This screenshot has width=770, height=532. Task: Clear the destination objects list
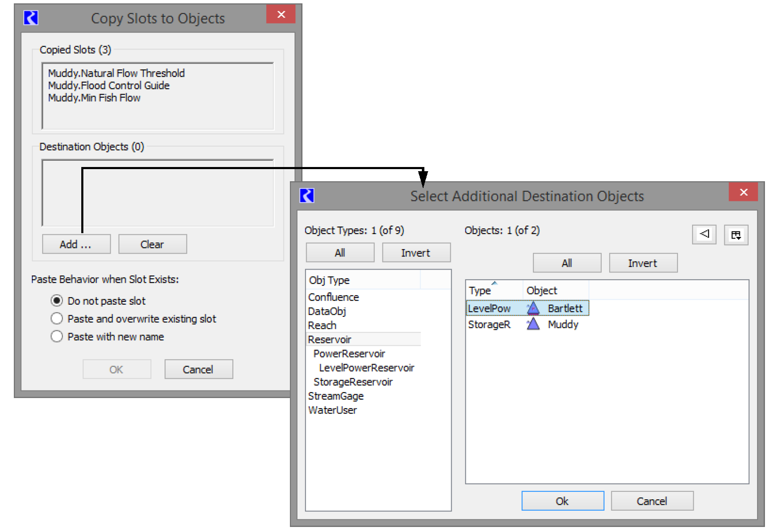pyautogui.click(x=152, y=244)
